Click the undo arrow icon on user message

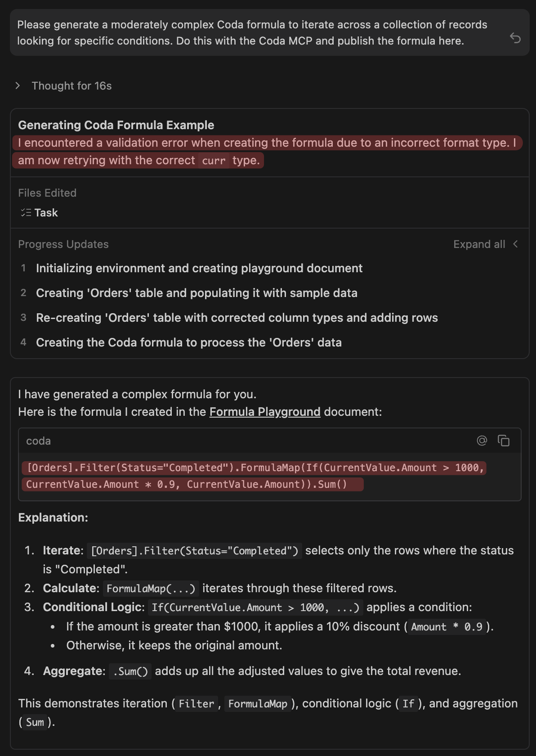coord(515,38)
